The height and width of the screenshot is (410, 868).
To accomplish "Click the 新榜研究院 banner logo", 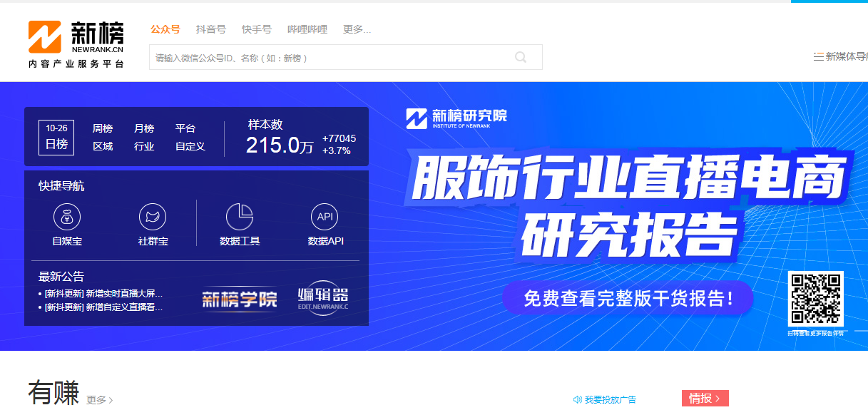I will pos(456,118).
